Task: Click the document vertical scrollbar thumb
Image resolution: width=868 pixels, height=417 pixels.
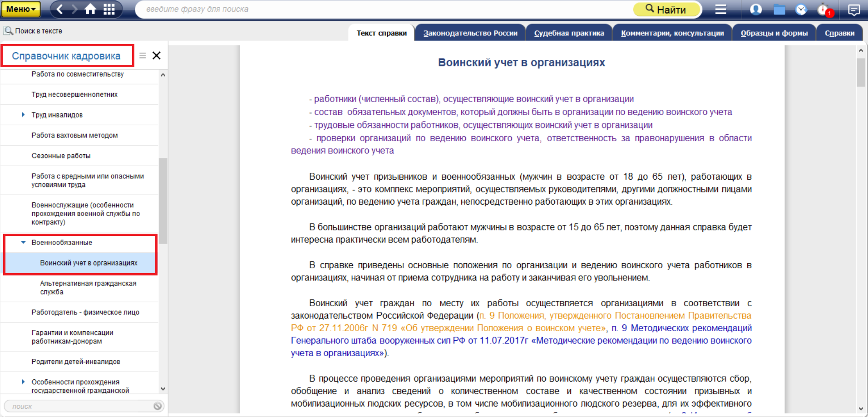Action: 861,72
